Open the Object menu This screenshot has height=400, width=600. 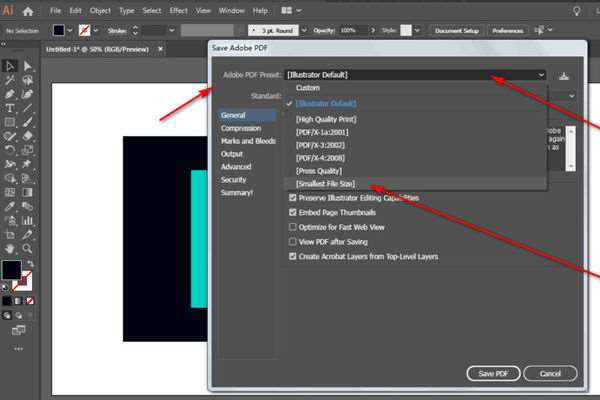coord(100,11)
